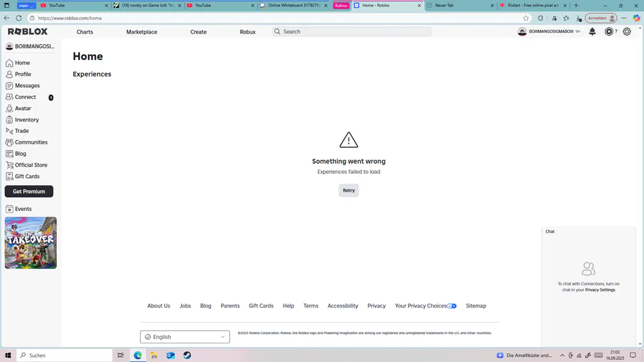
Task: Click the Roblox logo in header
Action: [27, 31]
